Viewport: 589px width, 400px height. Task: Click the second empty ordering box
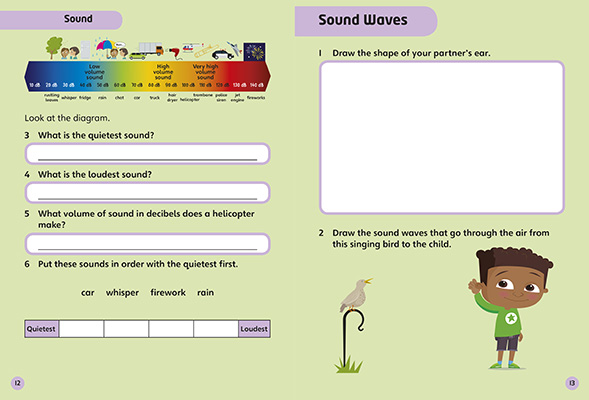click(x=126, y=329)
